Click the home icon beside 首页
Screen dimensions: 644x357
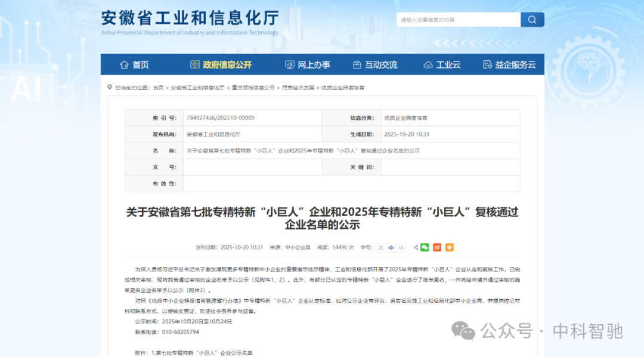click(124, 65)
